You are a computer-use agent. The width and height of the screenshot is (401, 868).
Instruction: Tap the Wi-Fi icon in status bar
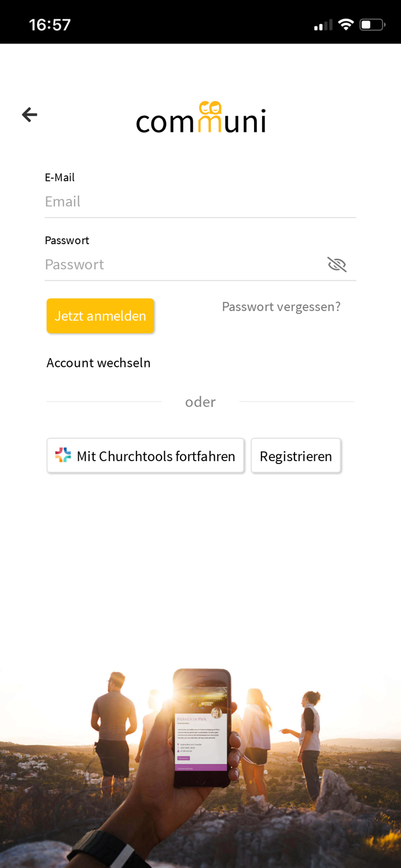[x=346, y=24]
